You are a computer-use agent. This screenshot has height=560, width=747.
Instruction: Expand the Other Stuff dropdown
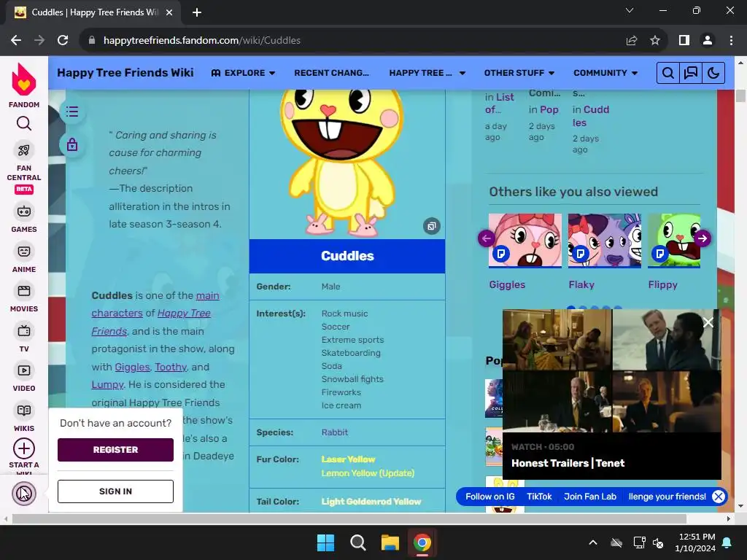click(519, 73)
